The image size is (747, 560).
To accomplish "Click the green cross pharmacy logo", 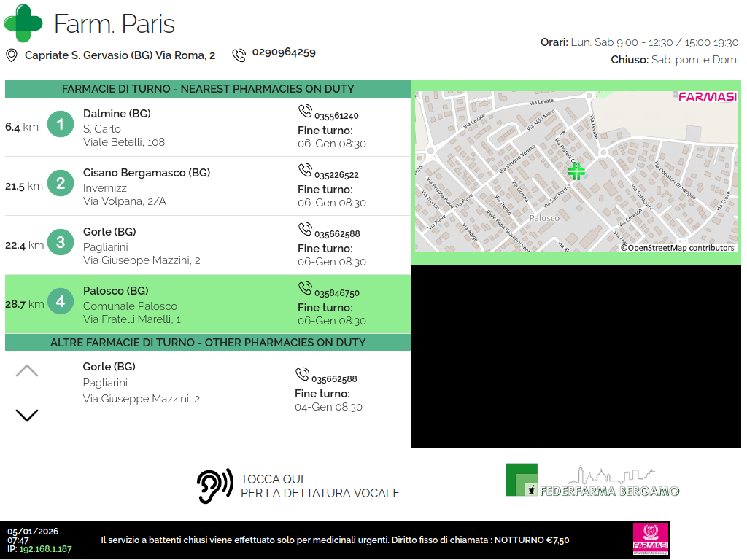I will 23,23.
